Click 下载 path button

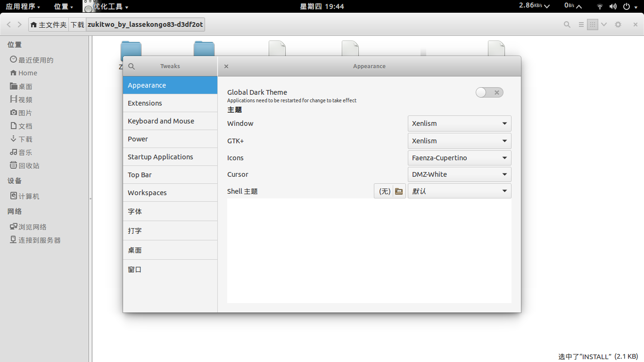77,25
